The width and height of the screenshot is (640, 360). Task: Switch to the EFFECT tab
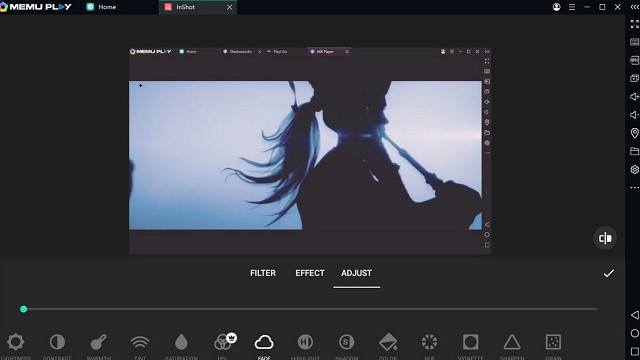(x=310, y=273)
